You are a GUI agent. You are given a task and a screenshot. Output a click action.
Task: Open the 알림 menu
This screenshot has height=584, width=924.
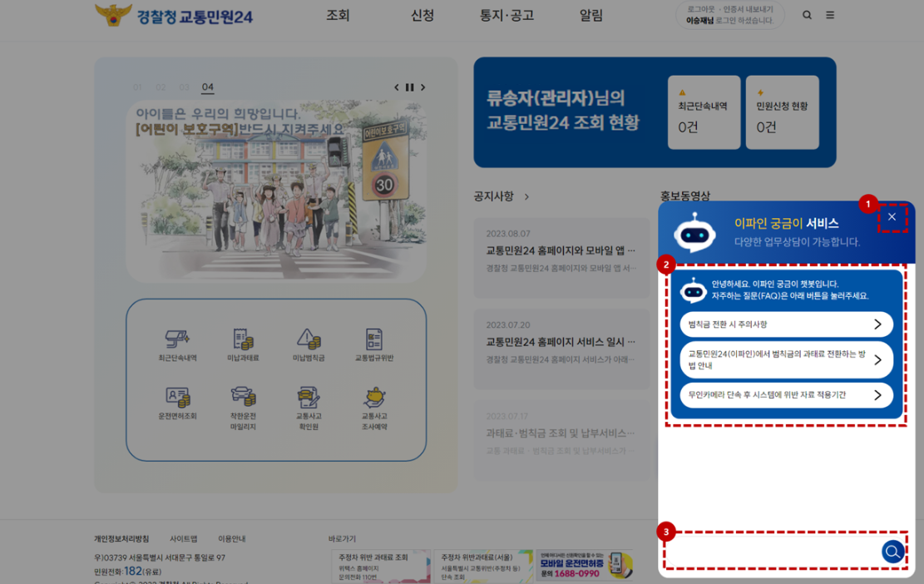pos(591,15)
